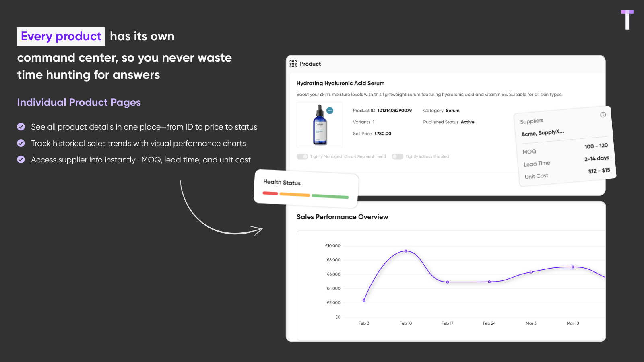Select the Feb 3 chart data point
This screenshot has height=362, width=644.
[x=364, y=300]
